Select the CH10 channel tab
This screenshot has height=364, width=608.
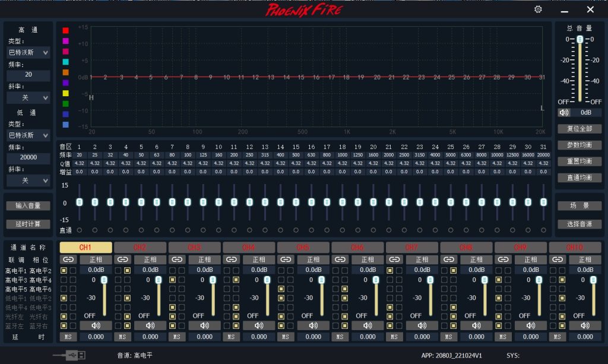(x=575, y=248)
